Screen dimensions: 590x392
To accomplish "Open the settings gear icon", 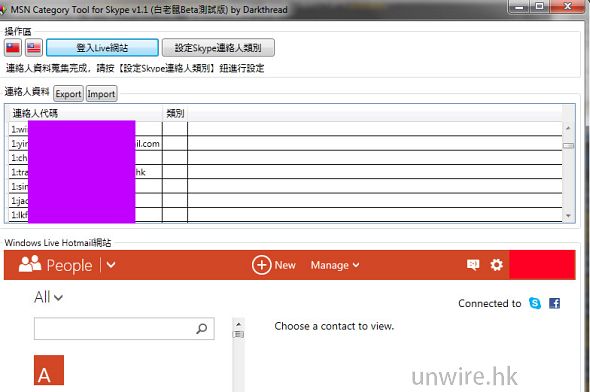I will point(497,265).
